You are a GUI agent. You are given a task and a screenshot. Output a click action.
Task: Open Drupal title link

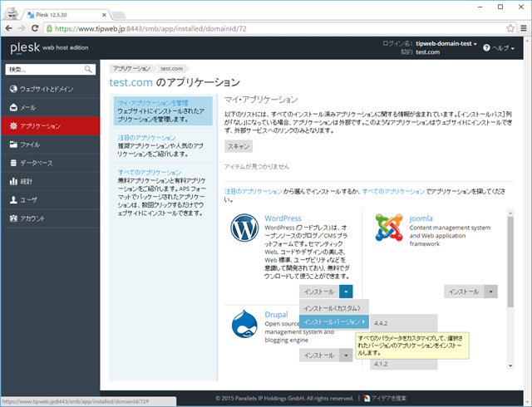[276, 315]
